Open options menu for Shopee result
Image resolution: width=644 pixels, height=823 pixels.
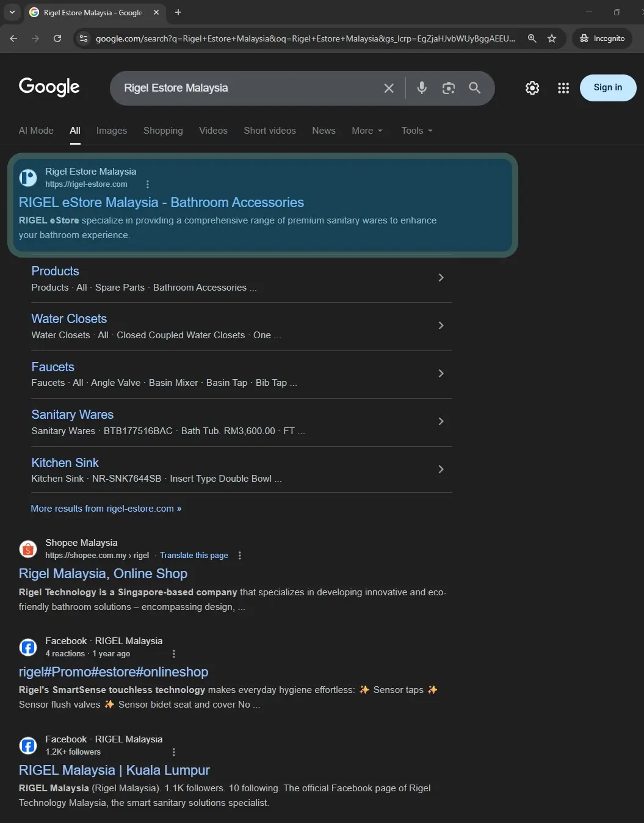[239, 556]
